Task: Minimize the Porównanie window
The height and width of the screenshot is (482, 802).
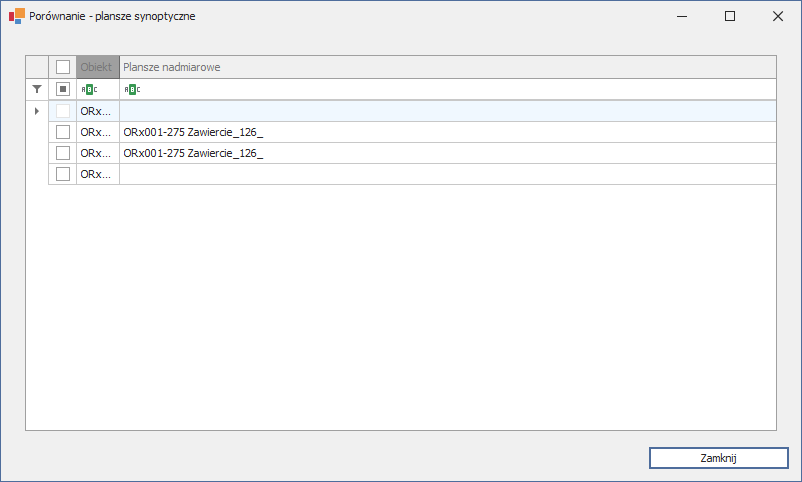Action: click(x=682, y=16)
